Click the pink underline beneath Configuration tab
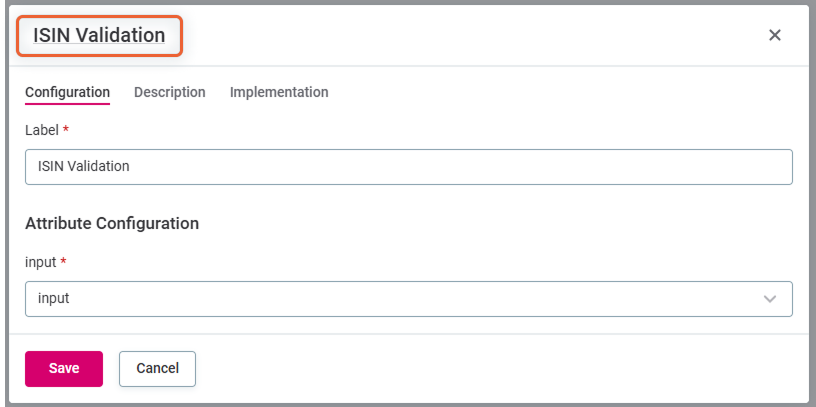816x407 pixels. coord(67,103)
